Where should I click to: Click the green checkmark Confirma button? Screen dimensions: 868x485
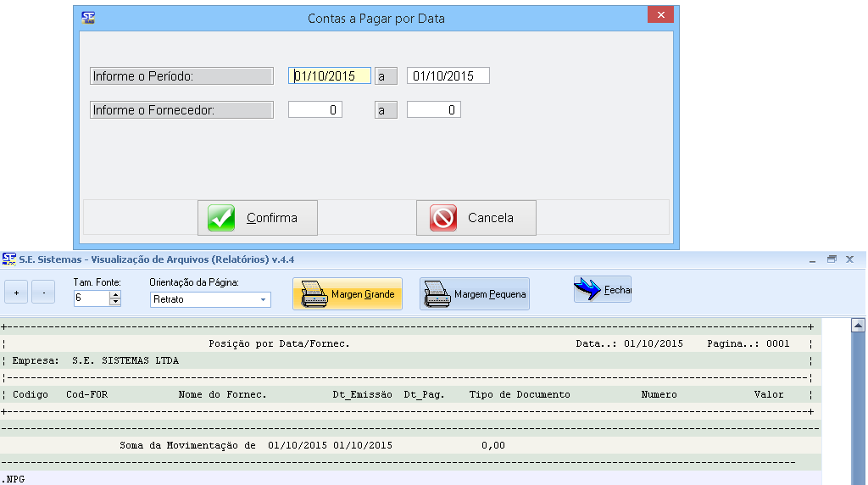point(258,218)
